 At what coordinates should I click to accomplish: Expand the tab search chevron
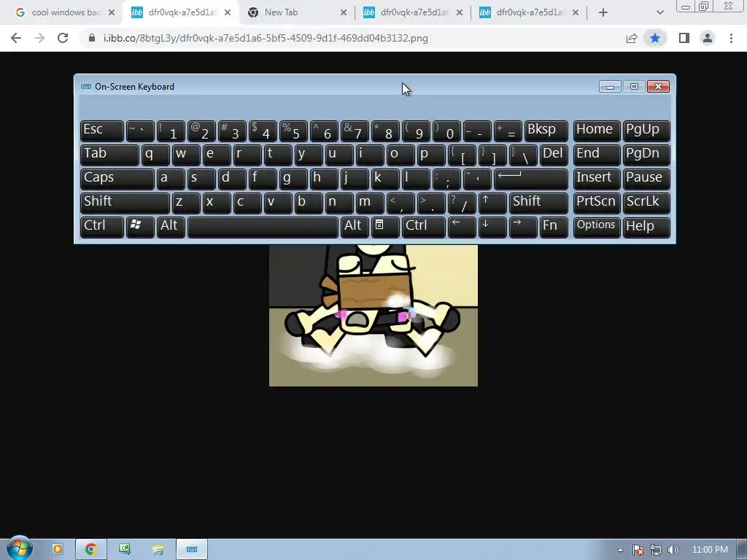[659, 12]
